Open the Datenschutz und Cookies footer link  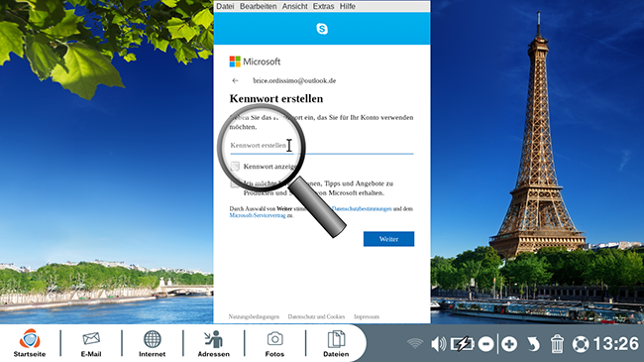[x=316, y=316]
